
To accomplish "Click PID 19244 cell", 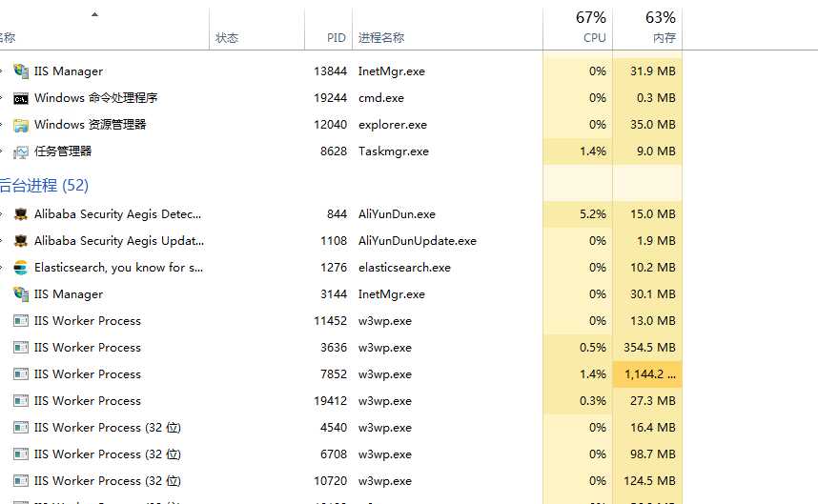I will click(330, 98).
